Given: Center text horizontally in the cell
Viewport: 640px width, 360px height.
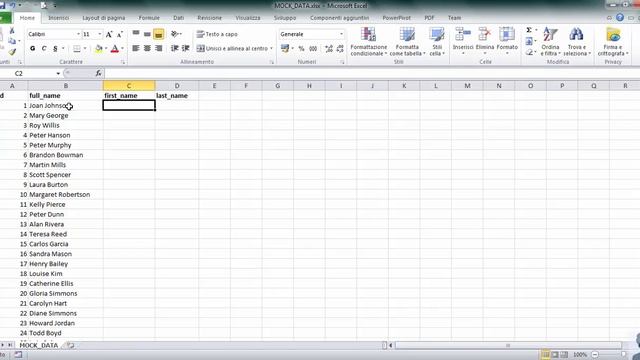Looking at the screenshot, I should 147,48.
